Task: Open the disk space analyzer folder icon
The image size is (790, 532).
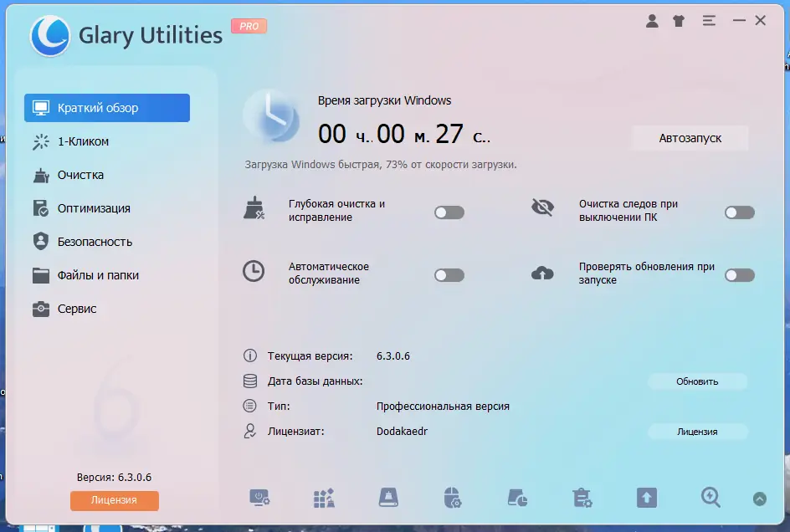Action: pos(516,498)
